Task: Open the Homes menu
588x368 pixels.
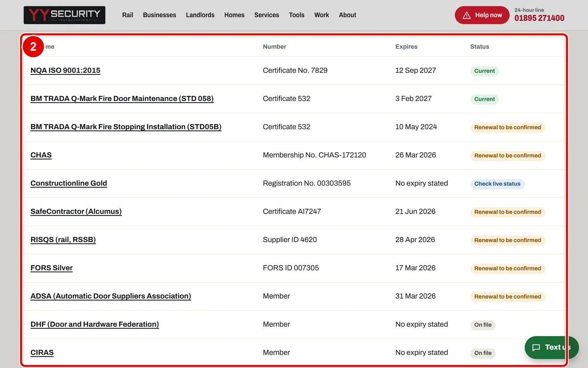Action: (x=234, y=15)
